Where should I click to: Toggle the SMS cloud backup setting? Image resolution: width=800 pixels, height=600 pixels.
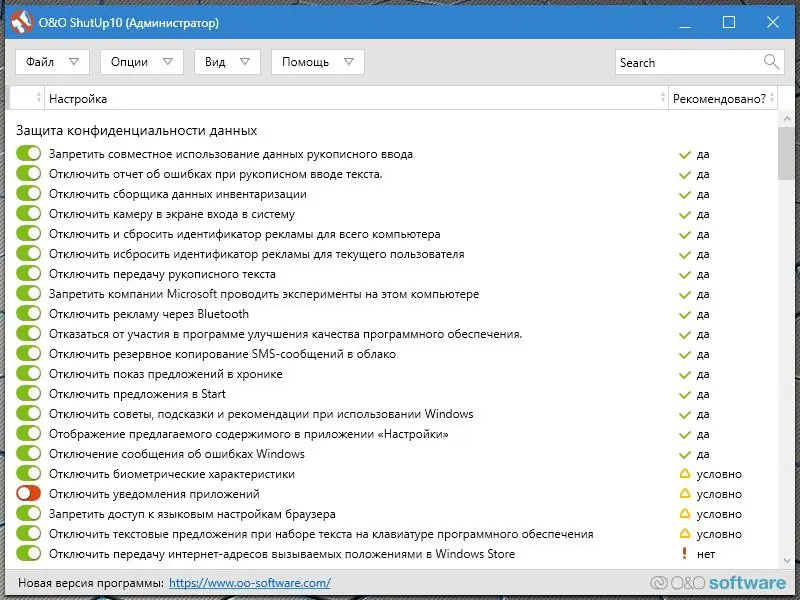pos(29,354)
